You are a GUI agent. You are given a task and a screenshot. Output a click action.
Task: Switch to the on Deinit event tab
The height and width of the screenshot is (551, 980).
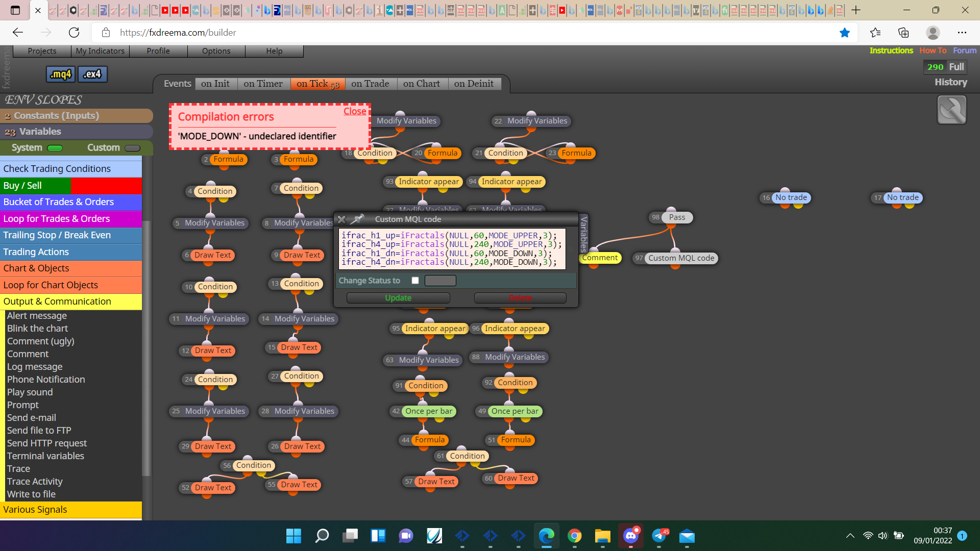[474, 84]
